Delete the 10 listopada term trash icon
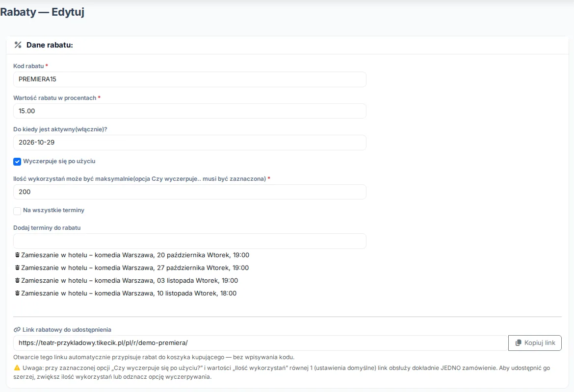The image size is (574, 392). (x=17, y=294)
